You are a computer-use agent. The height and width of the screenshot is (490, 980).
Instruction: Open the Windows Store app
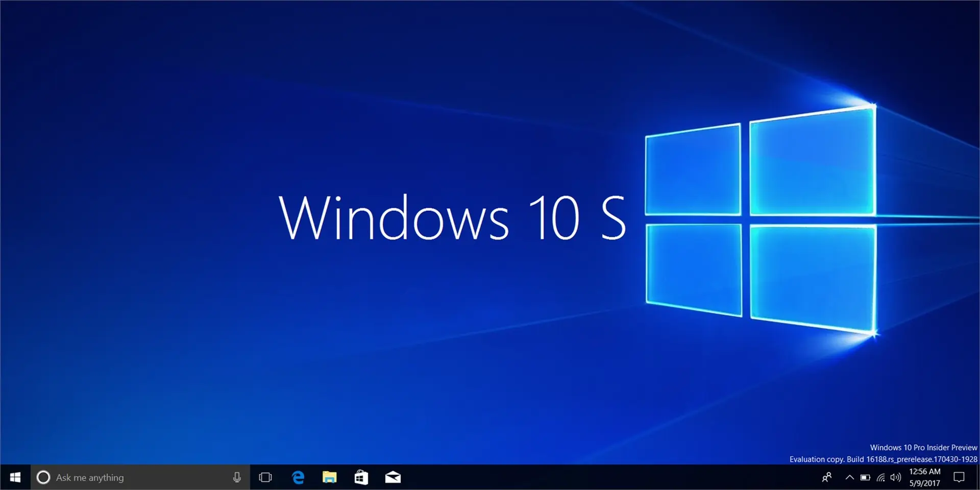coord(361,477)
